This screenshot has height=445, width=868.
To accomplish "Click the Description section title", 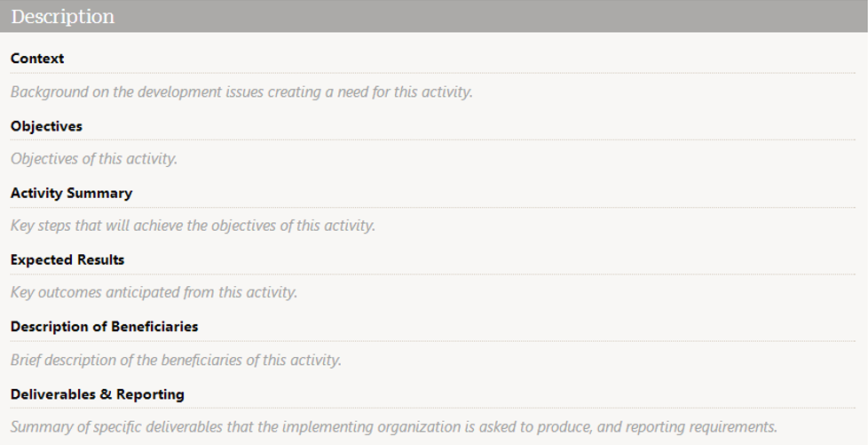I will (62, 16).
